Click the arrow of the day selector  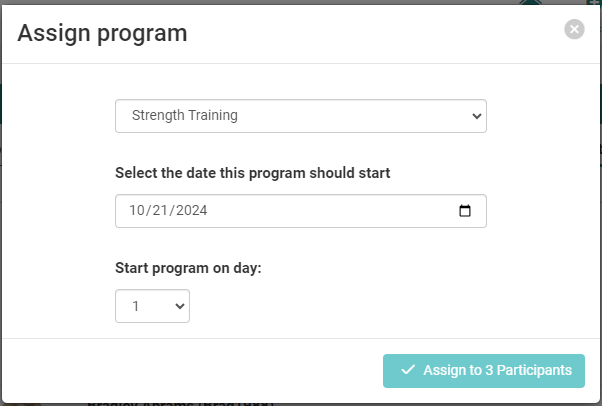pyautogui.click(x=180, y=306)
